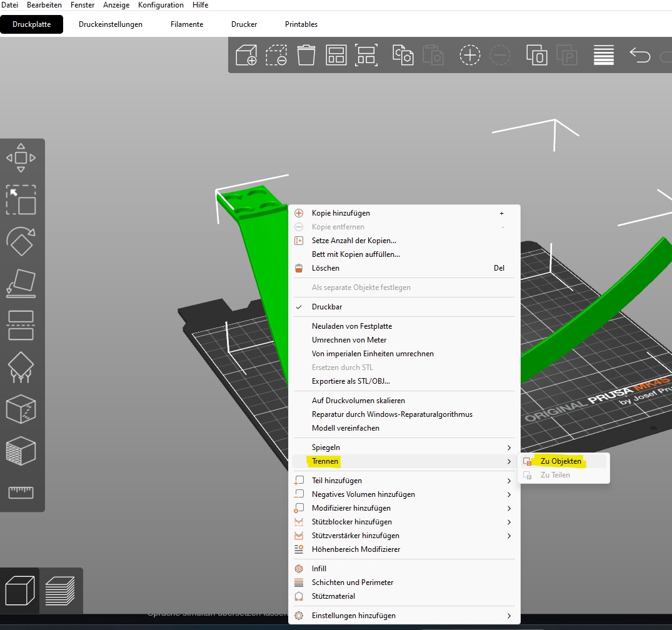This screenshot has width=672, height=630.
Task: Select the Move tool in left toolbar
Action: 21,158
